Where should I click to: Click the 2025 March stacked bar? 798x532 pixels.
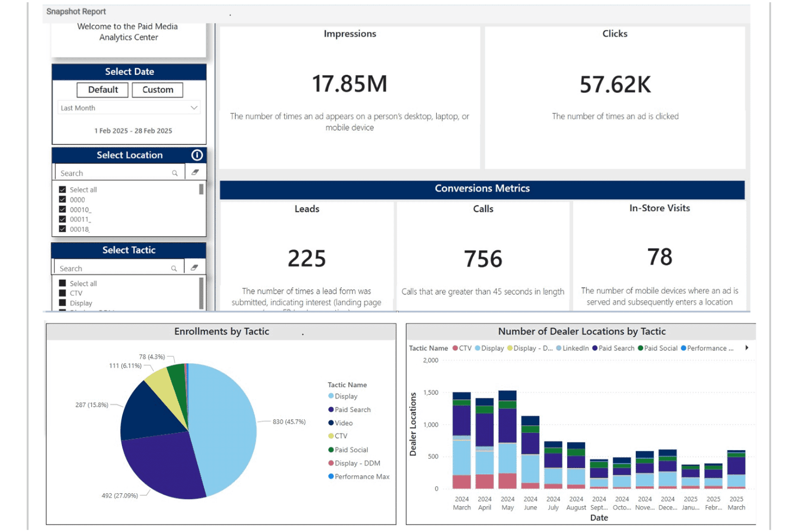tap(736, 469)
